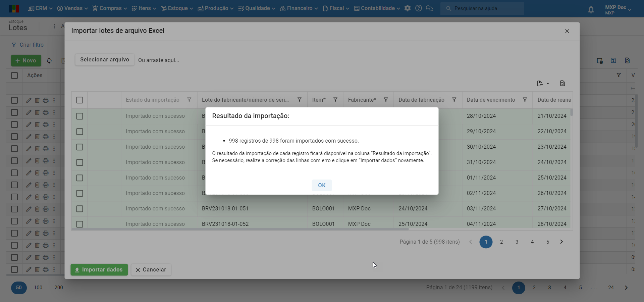Click the funnel icon in the Lotes list header

tap(619, 75)
